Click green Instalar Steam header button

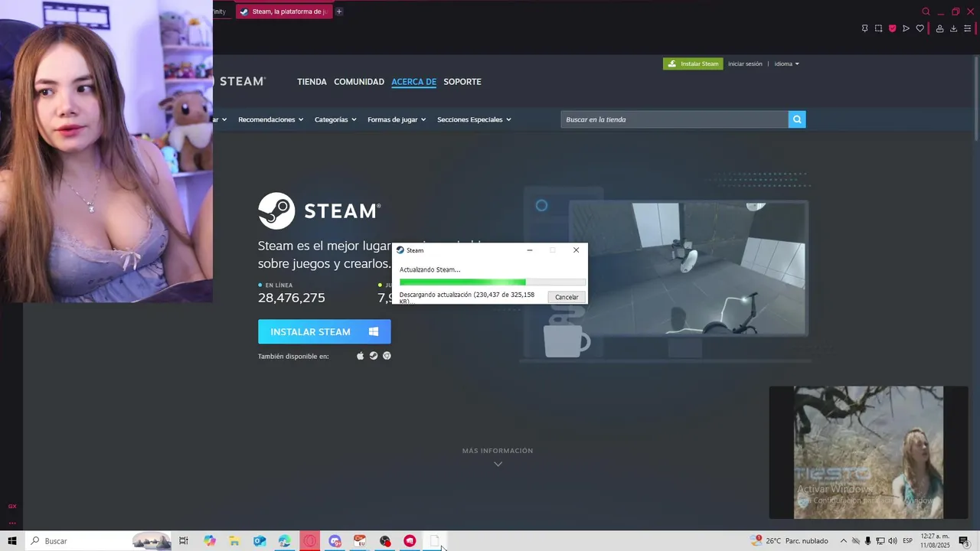(693, 64)
